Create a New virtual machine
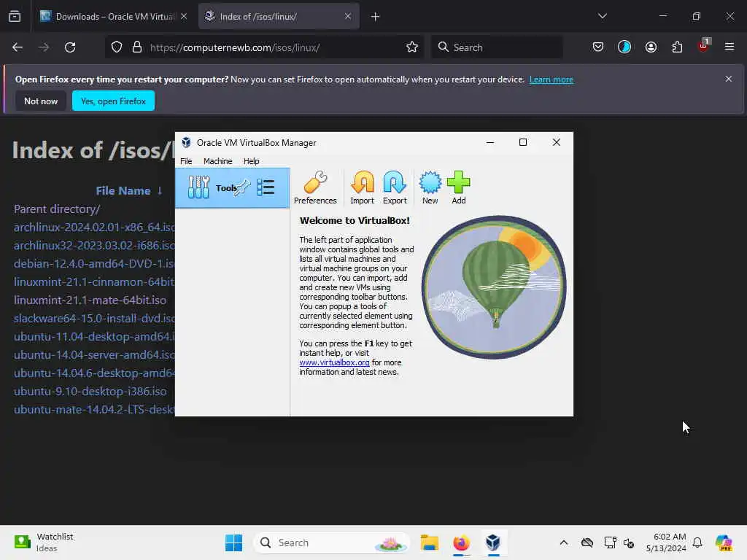This screenshot has height=560, width=747. 430,187
